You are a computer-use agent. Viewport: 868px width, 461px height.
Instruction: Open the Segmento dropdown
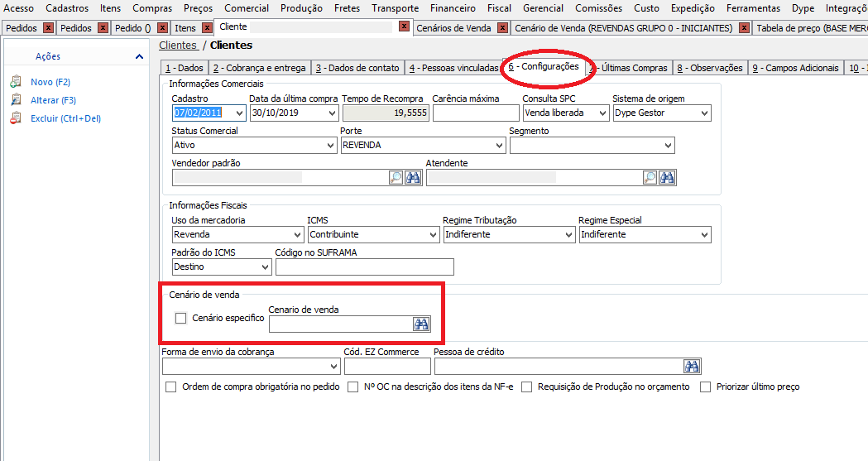(668, 146)
